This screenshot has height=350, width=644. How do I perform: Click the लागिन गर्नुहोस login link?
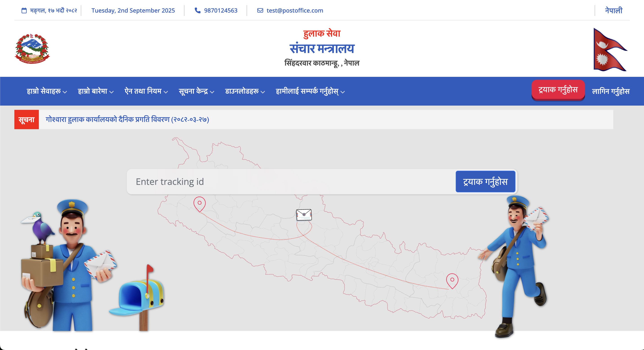(x=611, y=91)
